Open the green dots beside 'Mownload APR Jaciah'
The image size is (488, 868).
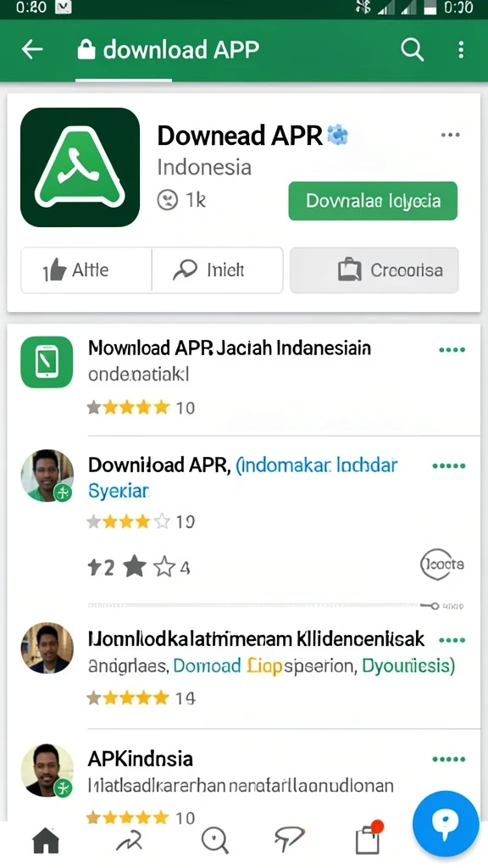pyautogui.click(x=452, y=350)
